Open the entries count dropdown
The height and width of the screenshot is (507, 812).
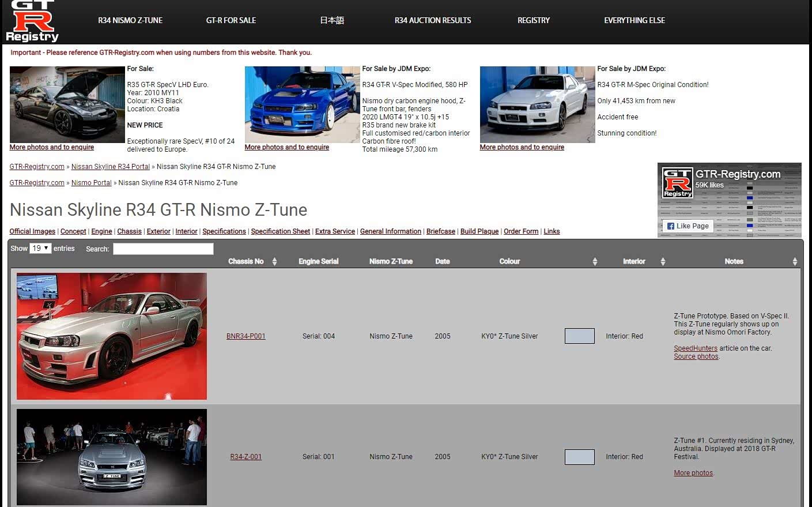(40, 249)
